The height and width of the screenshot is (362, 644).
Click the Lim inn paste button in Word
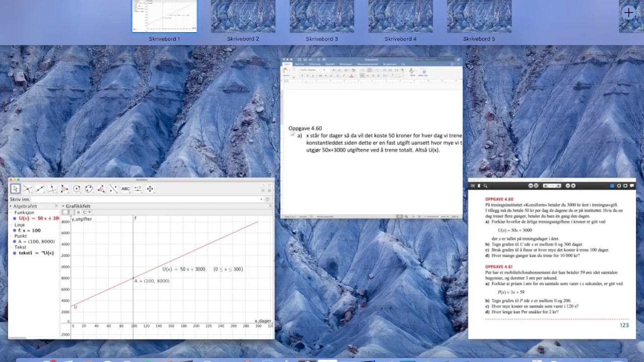pos(285,71)
